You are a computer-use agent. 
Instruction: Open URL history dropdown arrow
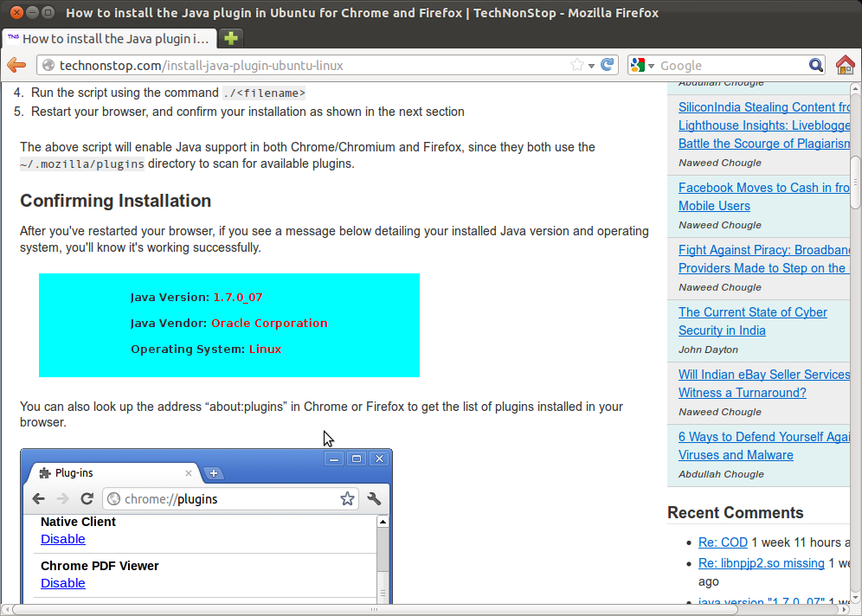point(591,66)
